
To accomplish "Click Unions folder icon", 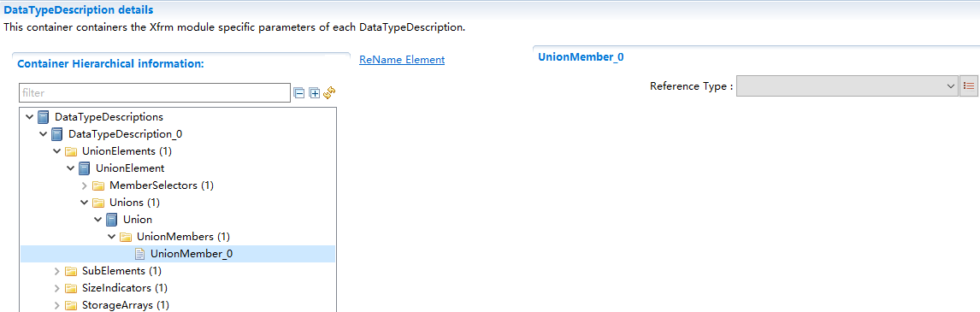I will 98,203.
